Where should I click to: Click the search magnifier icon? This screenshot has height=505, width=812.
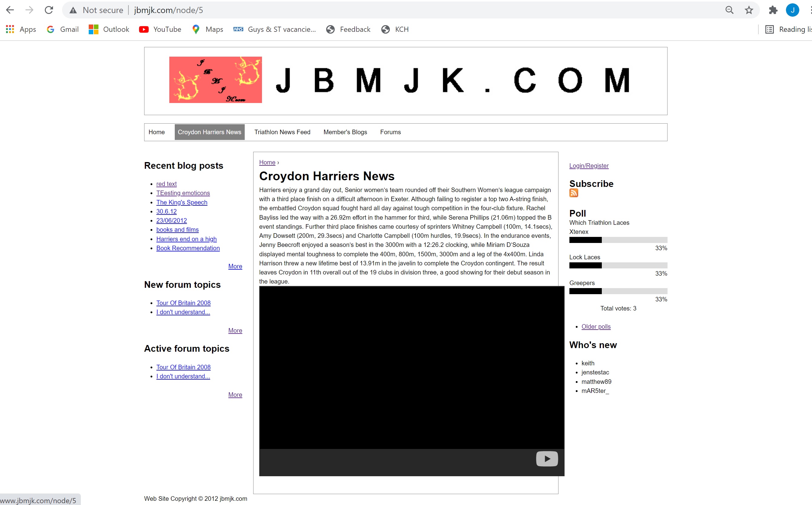click(x=729, y=10)
